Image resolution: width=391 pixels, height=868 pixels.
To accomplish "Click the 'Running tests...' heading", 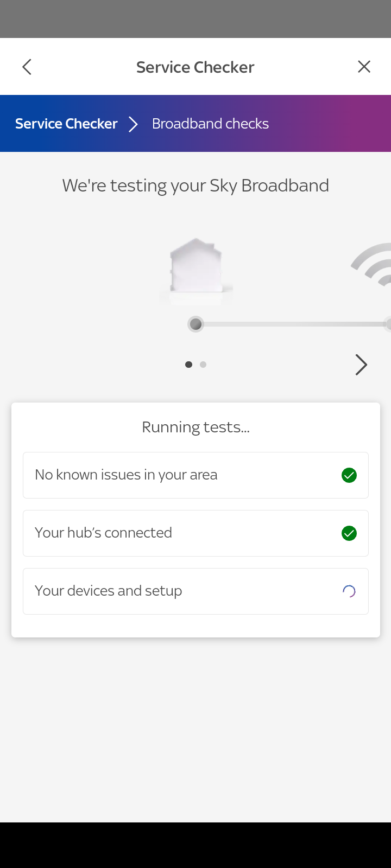I will (195, 427).
